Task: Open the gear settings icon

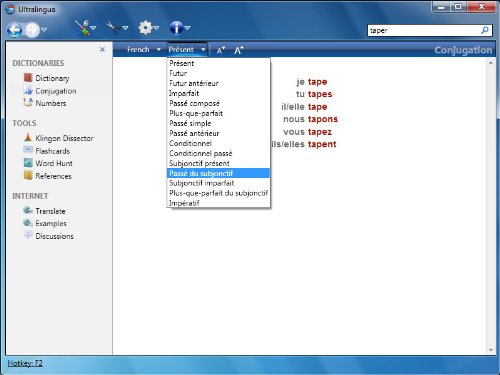Action: click(x=145, y=28)
